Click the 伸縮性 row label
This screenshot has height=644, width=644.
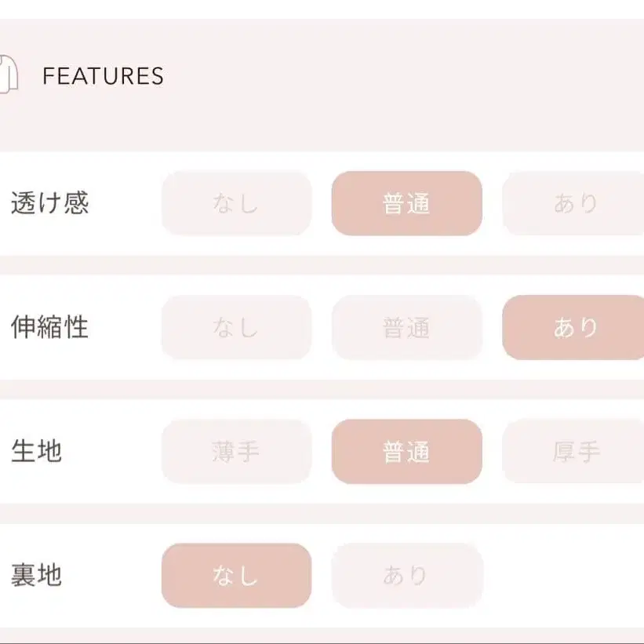point(53,327)
